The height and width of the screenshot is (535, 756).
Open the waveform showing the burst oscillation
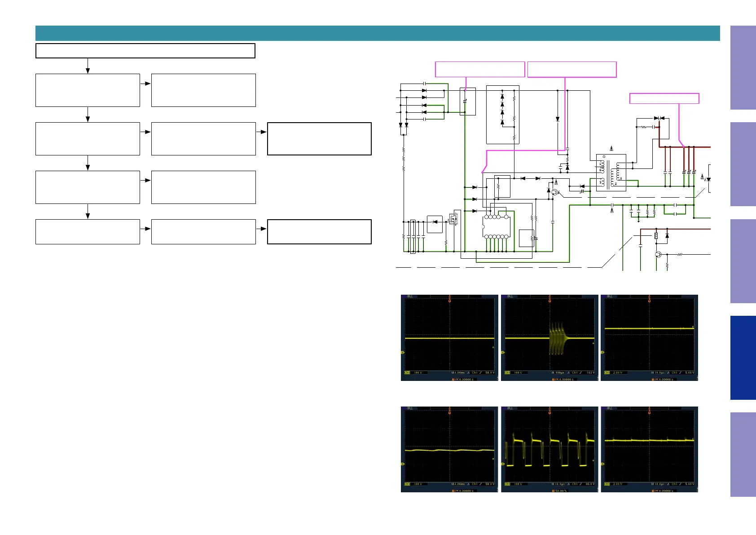tap(549, 338)
